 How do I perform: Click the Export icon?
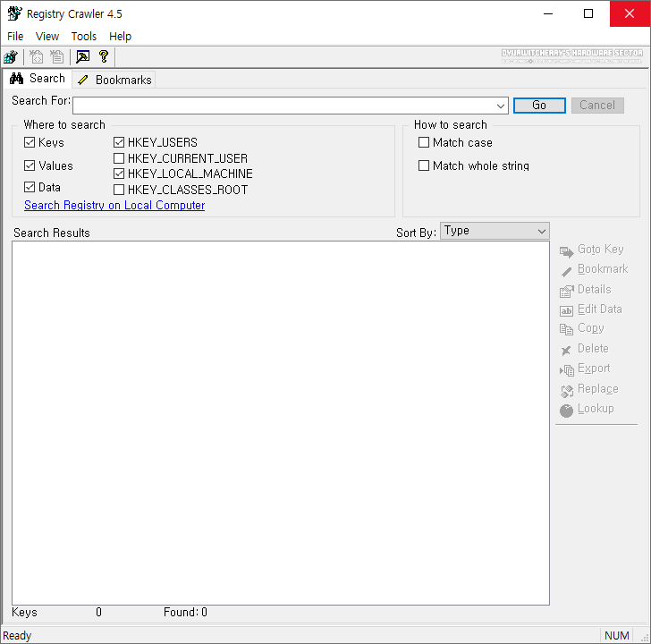[566, 370]
